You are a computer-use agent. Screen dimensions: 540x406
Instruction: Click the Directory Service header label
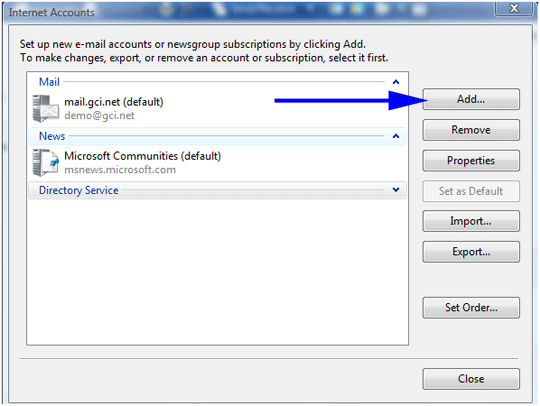[x=79, y=190]
